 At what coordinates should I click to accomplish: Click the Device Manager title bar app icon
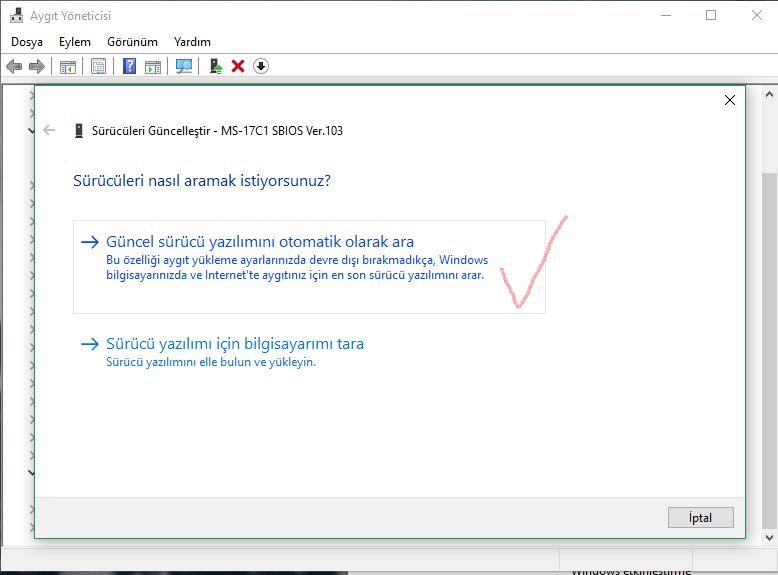[16, 15]
